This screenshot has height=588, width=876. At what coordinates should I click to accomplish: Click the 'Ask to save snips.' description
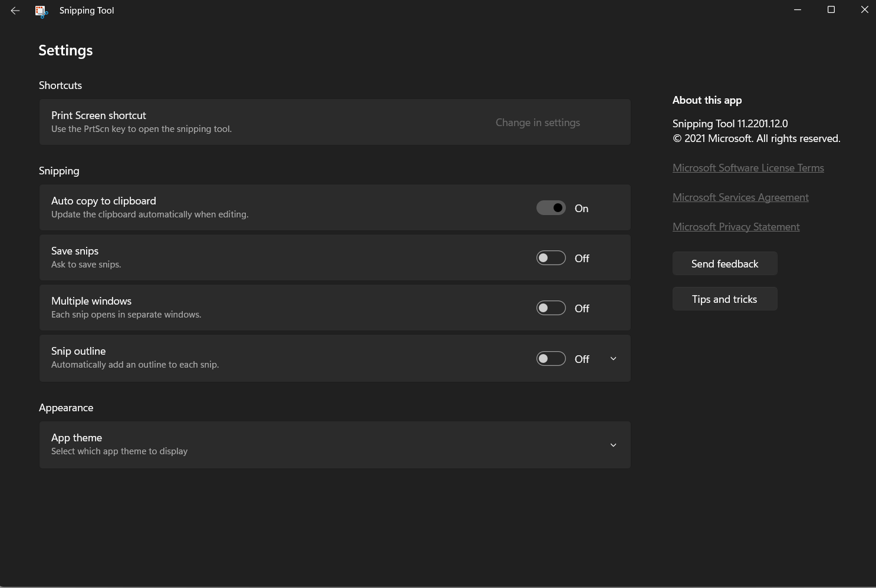(x=86, y=265)
